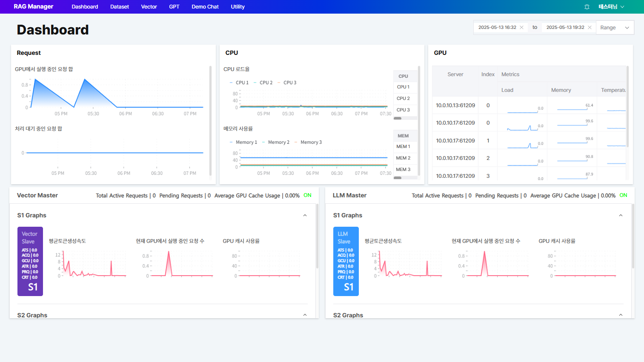Image resolution: width=644 pixels, height=362 pixels.
Task: Select CPU 2 in CPU list
Action: pos(405,98)
